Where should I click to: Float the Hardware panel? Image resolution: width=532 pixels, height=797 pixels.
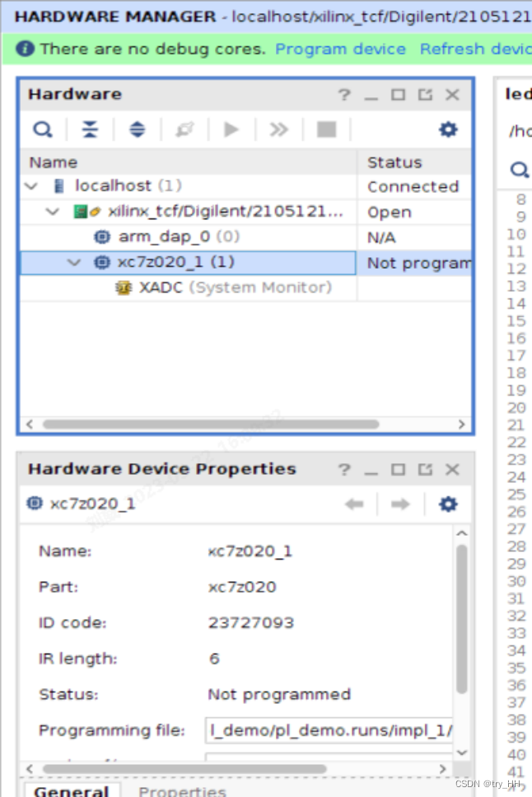[x=425, y=95]
